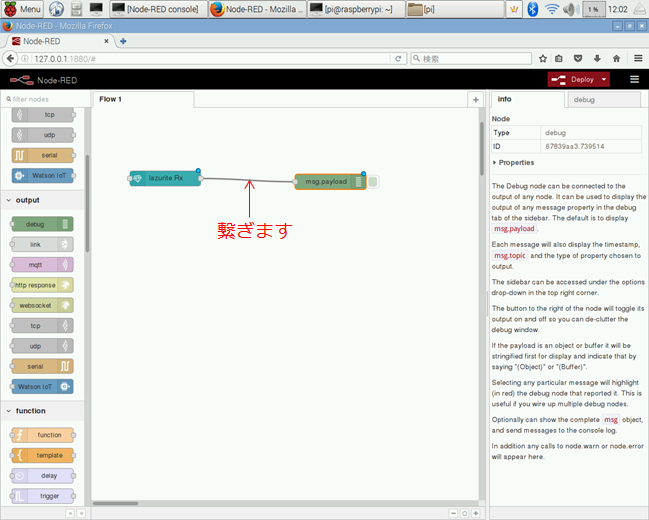Select the websocket output palette node
The width and height of the screenshot is (649, 520).
43,305
